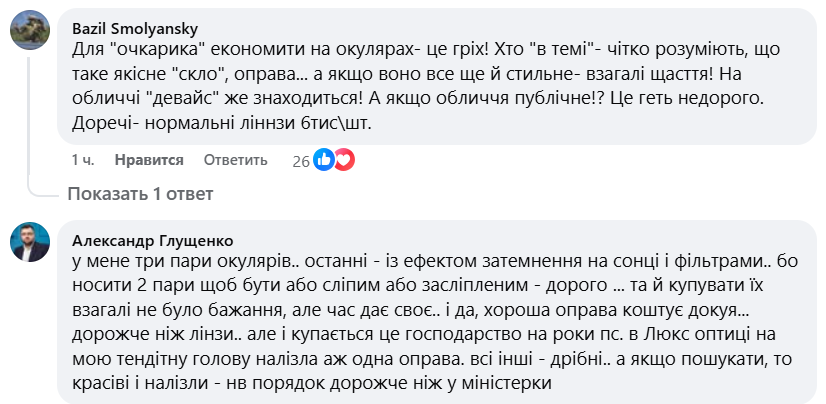Open Bazil Smolyansky's profile picture

(x=30, y=33)
